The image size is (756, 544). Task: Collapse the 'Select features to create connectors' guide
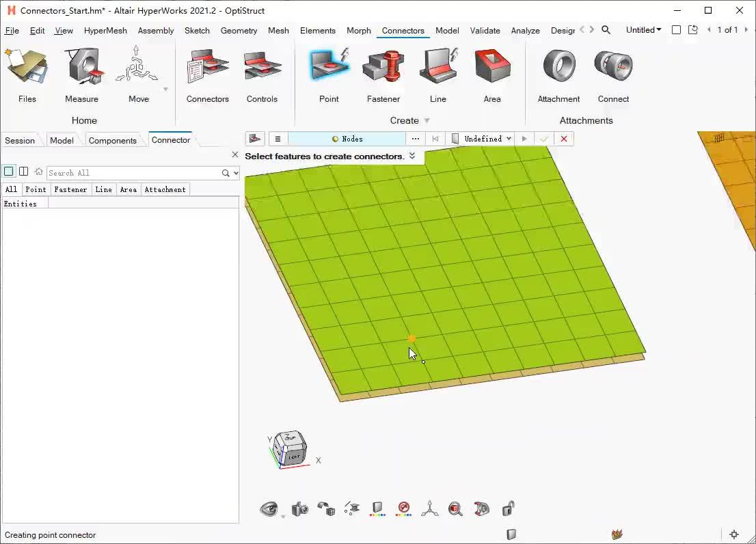pyautogui.click(x=411, y=156)
